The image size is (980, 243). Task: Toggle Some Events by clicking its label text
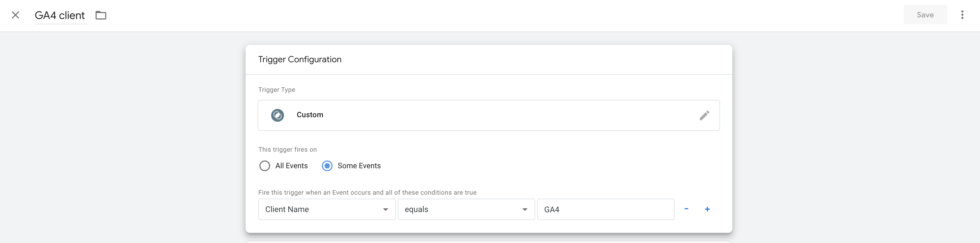pos(359,166)
